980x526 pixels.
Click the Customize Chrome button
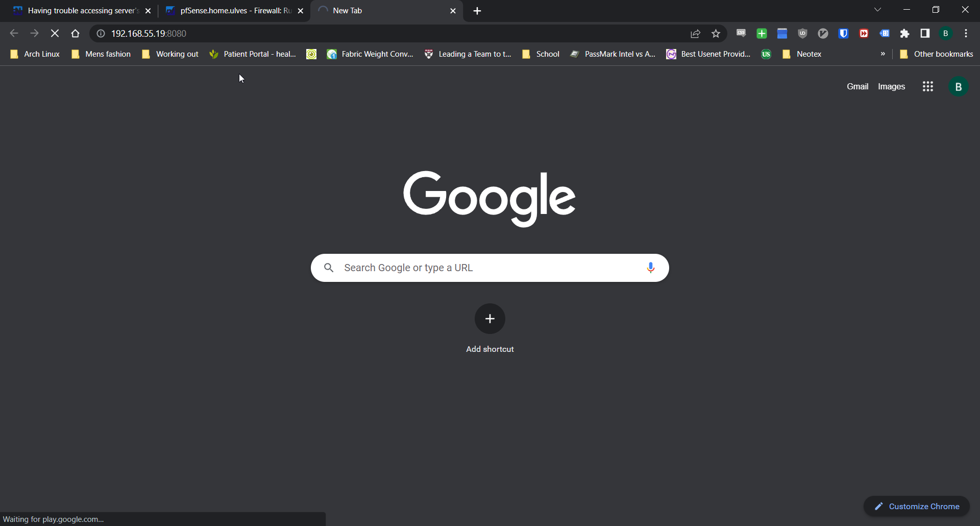point(917,507)
